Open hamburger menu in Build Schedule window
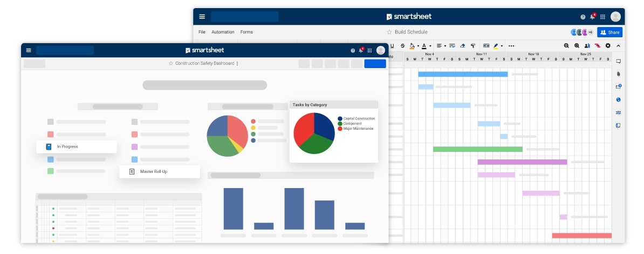 click(202, 16)
